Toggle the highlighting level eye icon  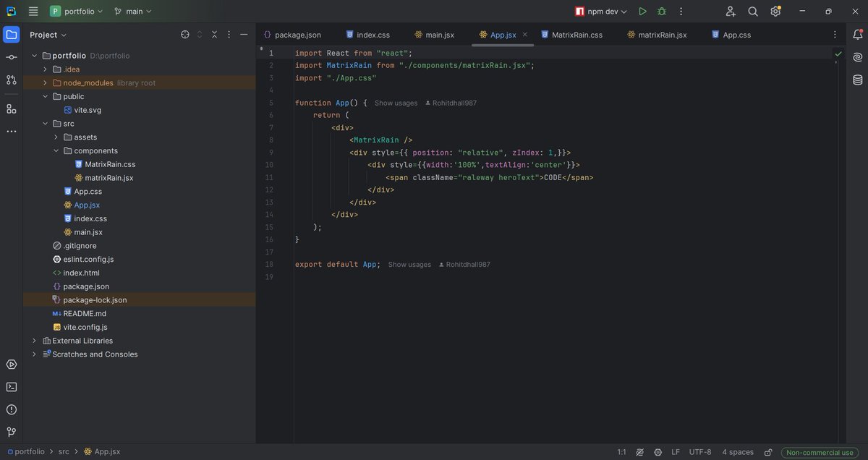tap(639, 451)
